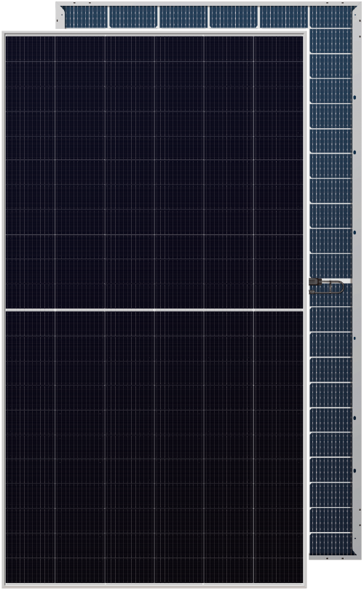This screenshot has height=591, width=364.
Task: Select the leftmost blue cell in rear top row
Action: 85,17
